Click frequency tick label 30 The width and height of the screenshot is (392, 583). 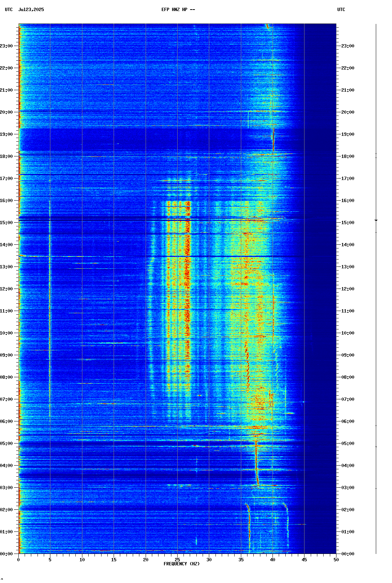click(209, 560)
